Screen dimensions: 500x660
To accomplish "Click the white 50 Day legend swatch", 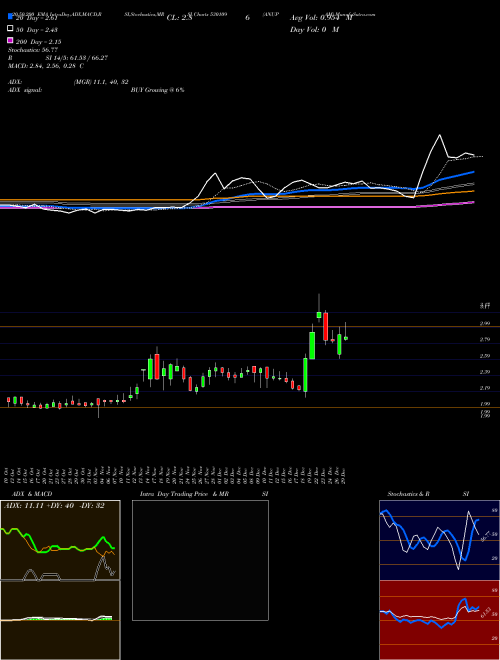I will [x=10, y=29].
